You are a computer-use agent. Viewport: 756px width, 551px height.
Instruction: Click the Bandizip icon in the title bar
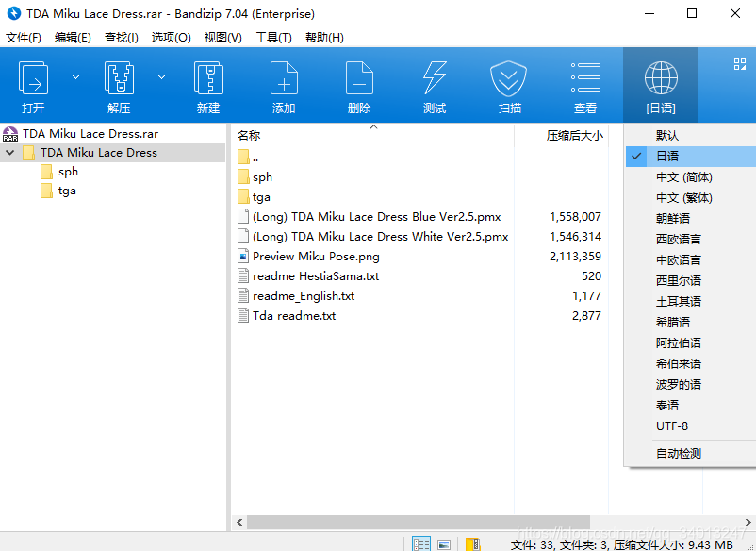coord(14,13)
